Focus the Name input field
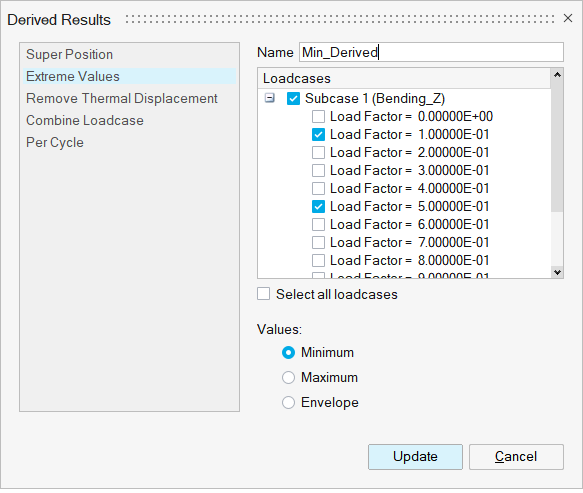 [431, 52]
